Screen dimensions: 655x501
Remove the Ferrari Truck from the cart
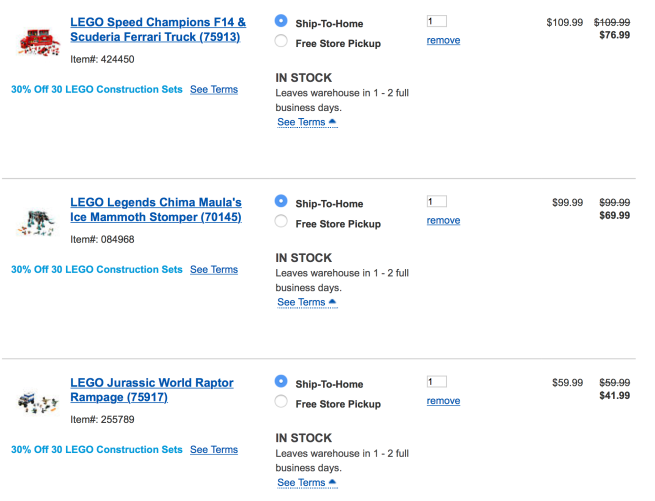(443, 41)
